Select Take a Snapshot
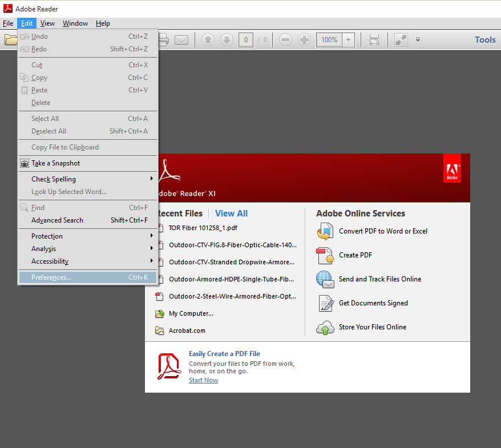Image resolution: width=501 pixels, height=448 pixels. (x=88, y=163)
